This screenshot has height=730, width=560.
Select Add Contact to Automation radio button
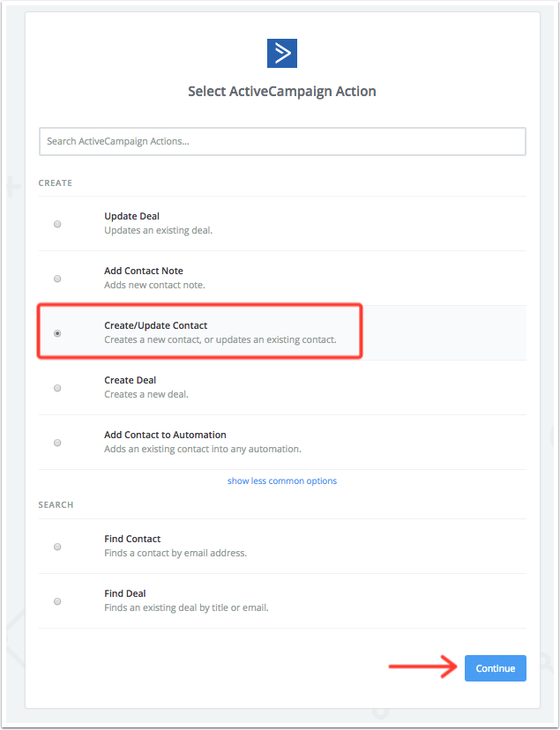[57, 443]
